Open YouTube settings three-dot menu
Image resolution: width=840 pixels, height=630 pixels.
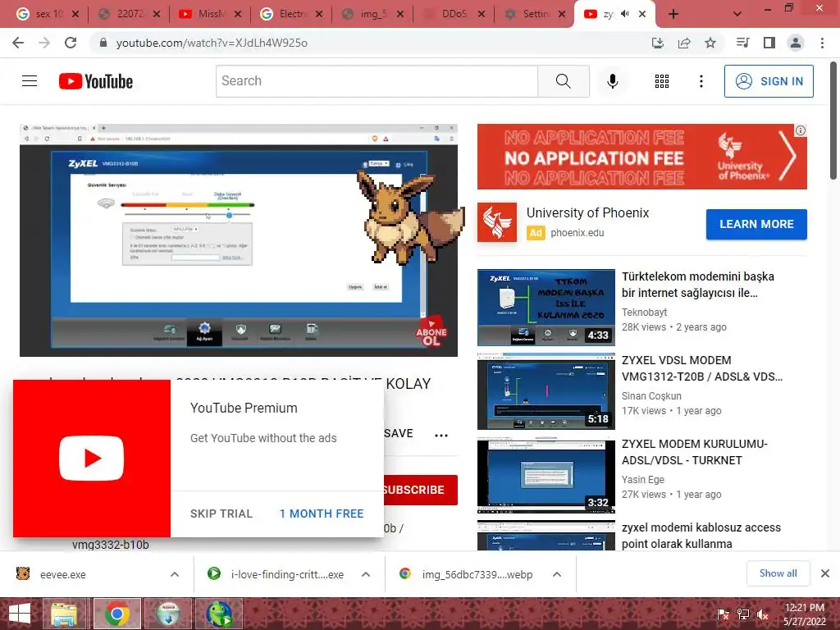pos(701,81)
